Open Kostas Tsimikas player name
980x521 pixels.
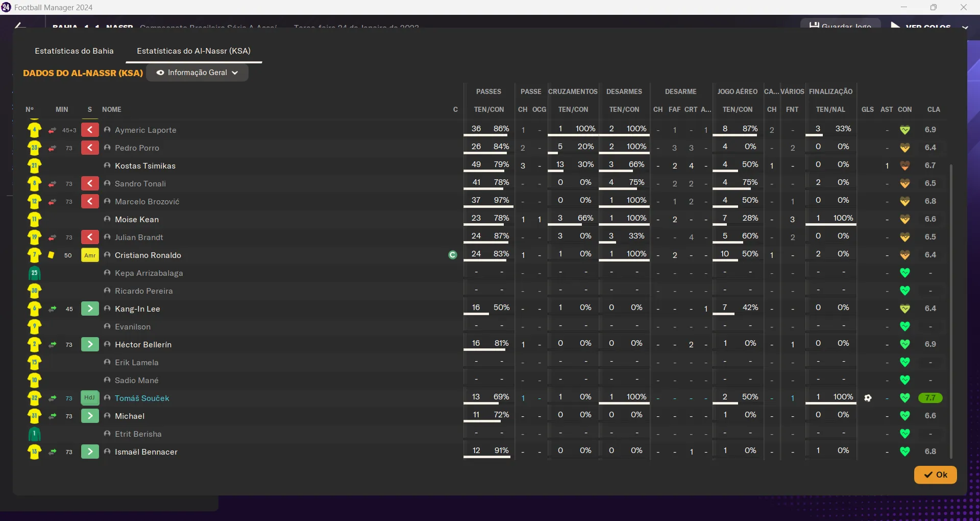145,166
